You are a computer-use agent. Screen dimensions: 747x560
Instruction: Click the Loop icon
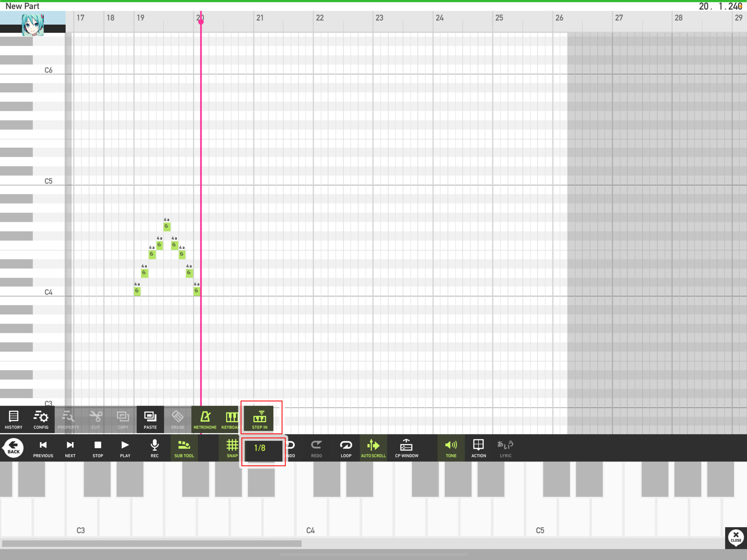click(346, 448)
